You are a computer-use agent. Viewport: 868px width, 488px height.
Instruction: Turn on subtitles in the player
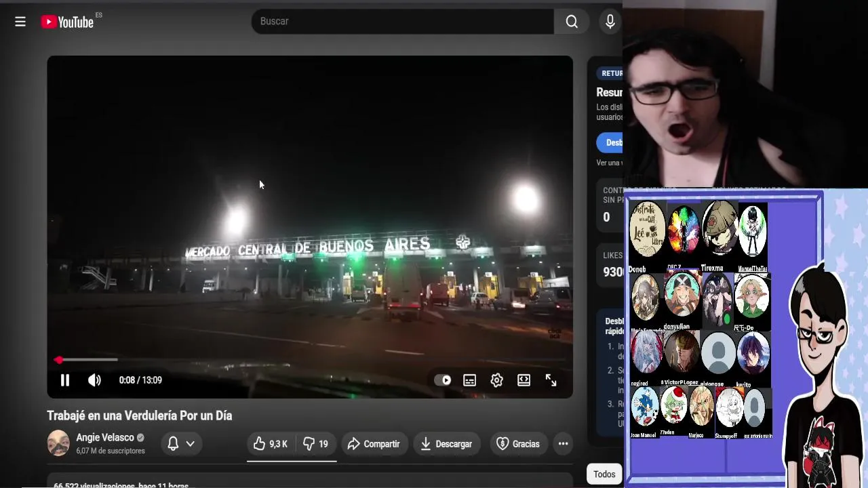tap(469, 380)
